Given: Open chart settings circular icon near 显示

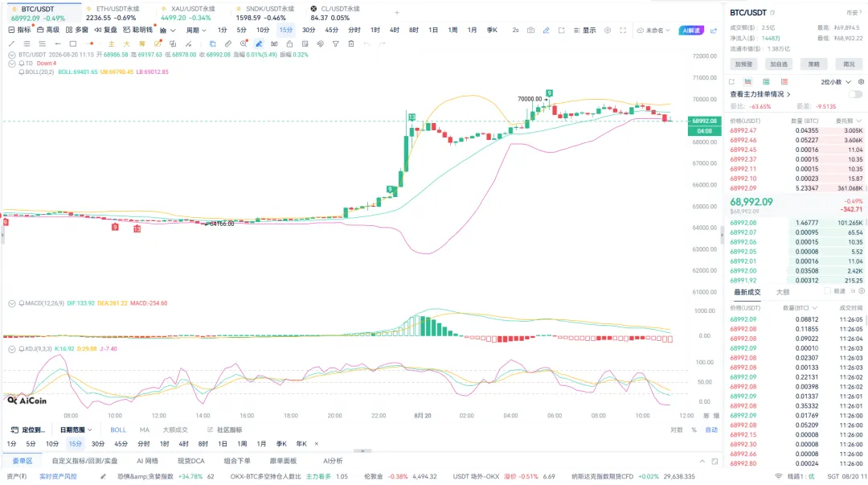Looking at the screenshot, I should coord(608,31).
